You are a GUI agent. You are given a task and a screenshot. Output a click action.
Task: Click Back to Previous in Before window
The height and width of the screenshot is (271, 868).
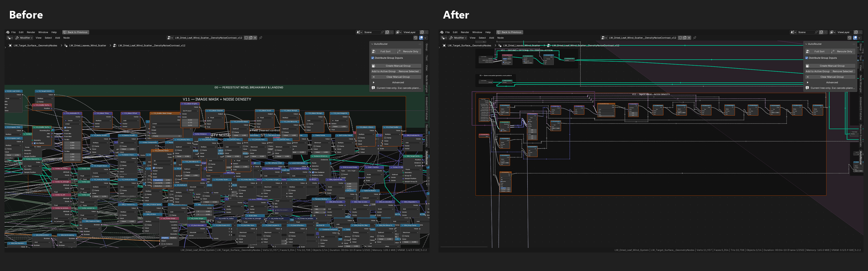tap(75, 32)
